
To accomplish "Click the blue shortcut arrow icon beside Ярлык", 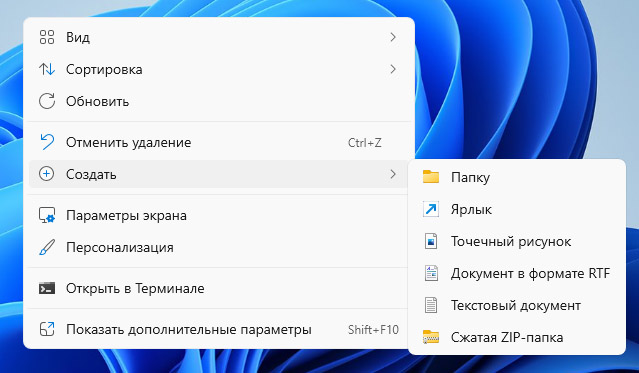I will 431,209.
